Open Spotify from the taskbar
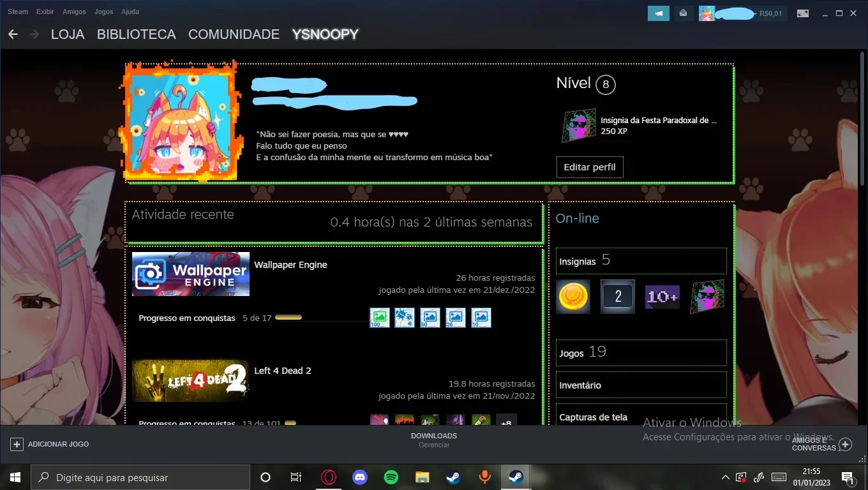868x490 pixels. coord(391,477)
